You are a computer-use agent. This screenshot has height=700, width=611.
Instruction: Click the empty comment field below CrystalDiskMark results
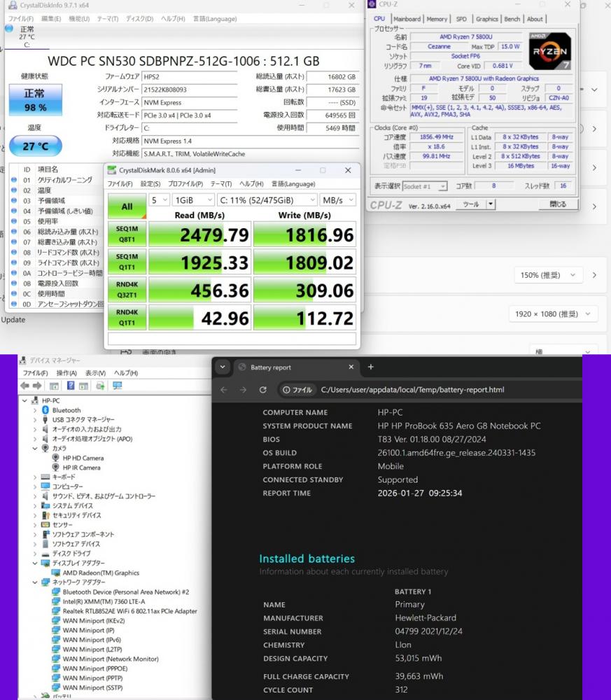(232, 339)
